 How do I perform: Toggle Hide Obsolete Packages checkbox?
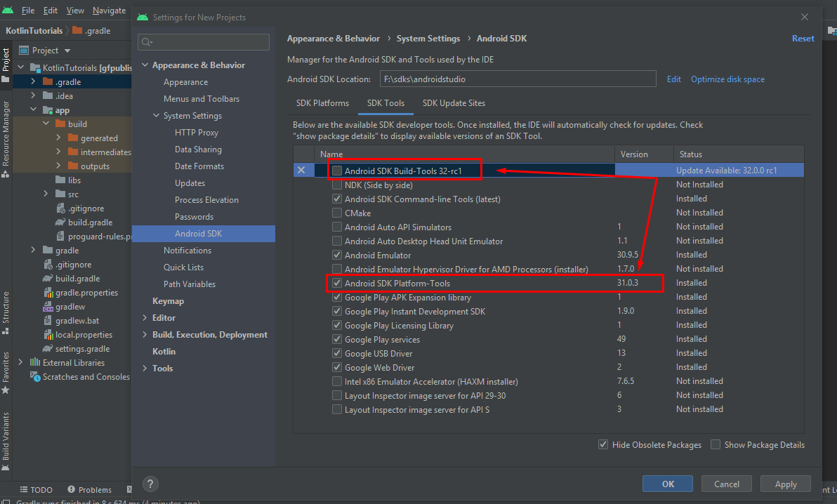pyautogui.click(x=603, y=444)
